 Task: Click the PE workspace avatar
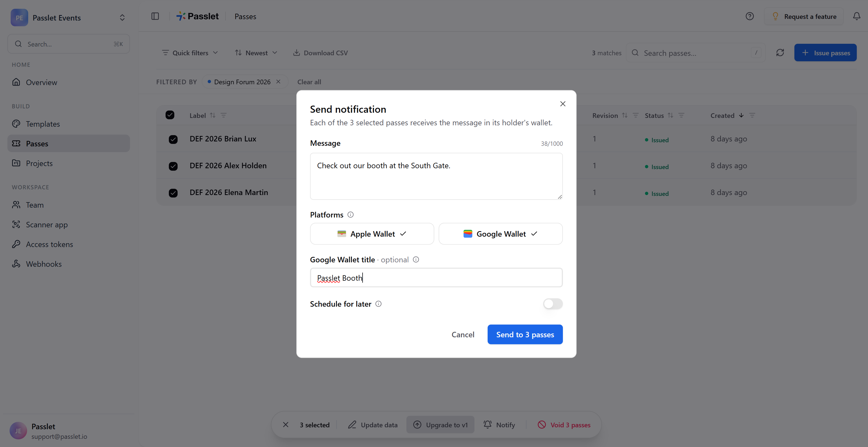pyautogui.click(x=19, y=18)
